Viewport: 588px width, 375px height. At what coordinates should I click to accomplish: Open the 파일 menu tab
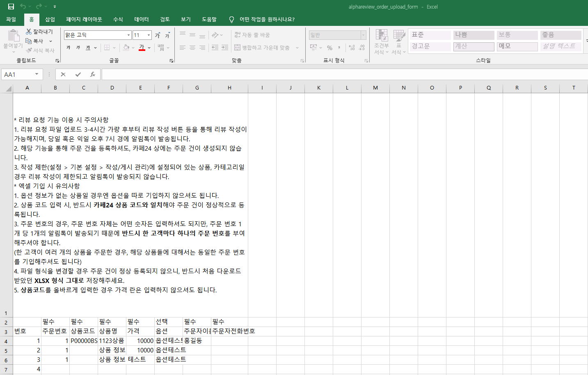pos(11,19)
